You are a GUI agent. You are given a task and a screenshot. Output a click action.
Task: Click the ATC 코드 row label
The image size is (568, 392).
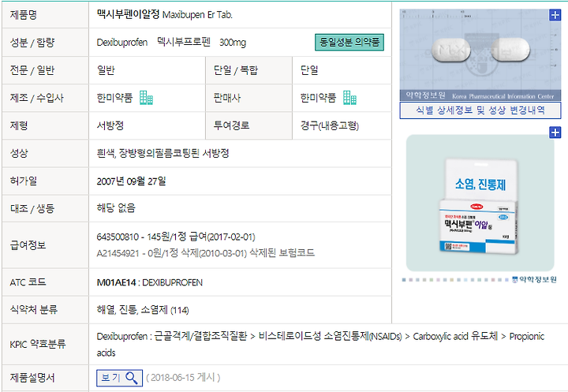[x=28, y=282]
